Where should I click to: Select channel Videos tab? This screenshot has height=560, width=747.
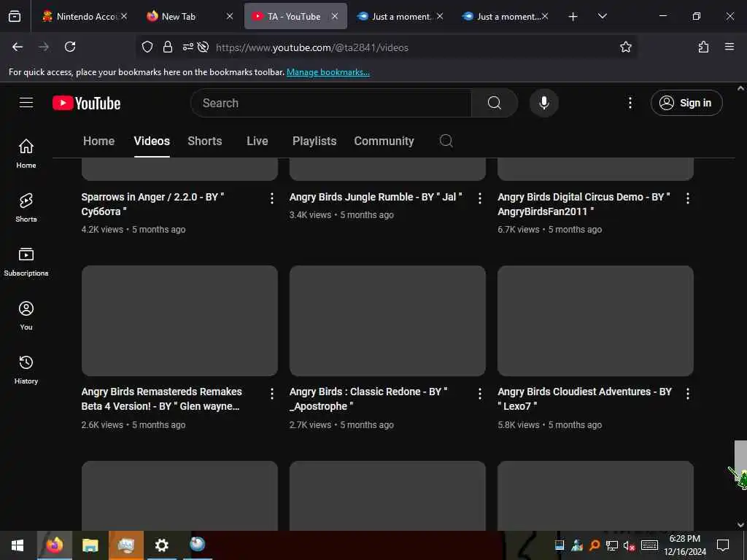(x=152, y=141)
